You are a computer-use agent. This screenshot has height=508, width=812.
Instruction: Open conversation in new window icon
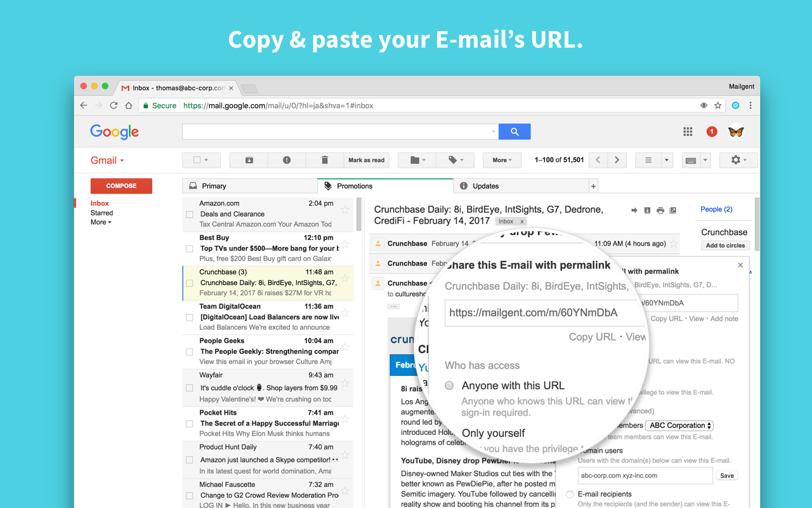(673, 210)
